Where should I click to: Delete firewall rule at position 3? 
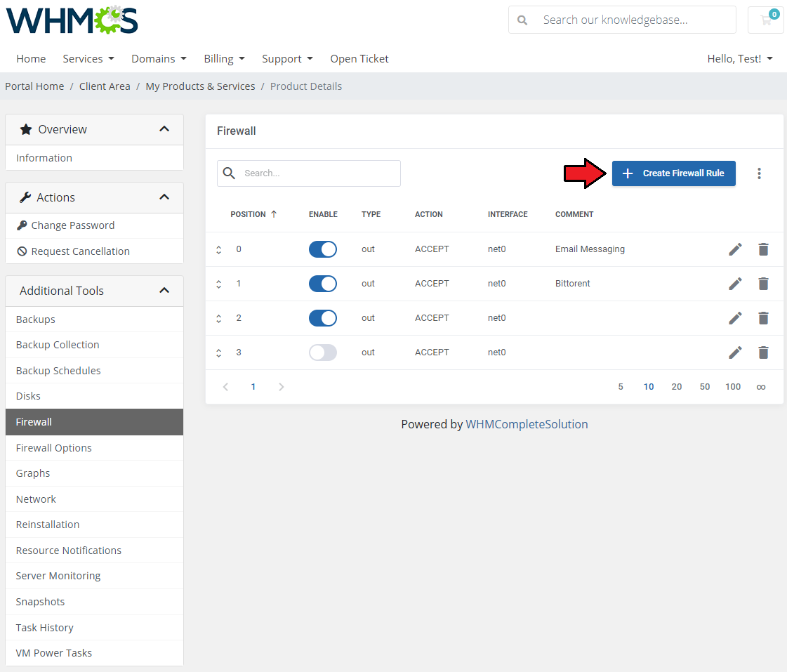pos(763,353)
